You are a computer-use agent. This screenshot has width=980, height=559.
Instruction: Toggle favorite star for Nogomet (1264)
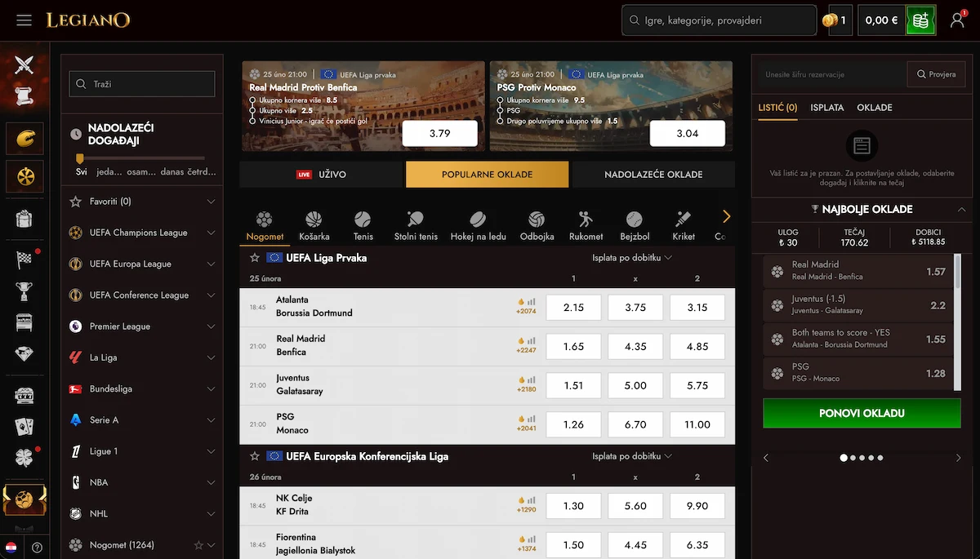tap(198, 545)
